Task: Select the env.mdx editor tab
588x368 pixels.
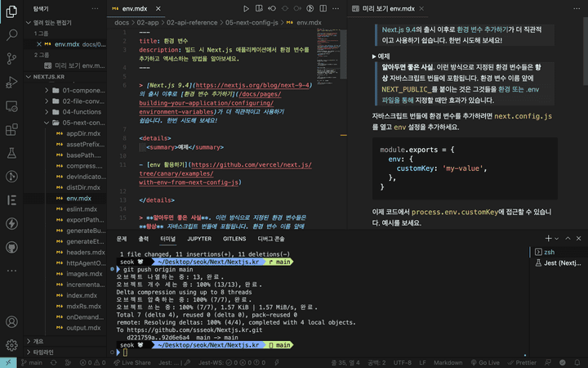Action: (x=135, y=9)
